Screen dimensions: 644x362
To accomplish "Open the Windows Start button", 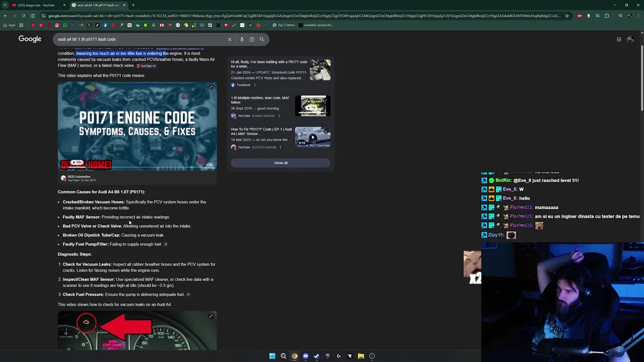I will click(272, 356).
